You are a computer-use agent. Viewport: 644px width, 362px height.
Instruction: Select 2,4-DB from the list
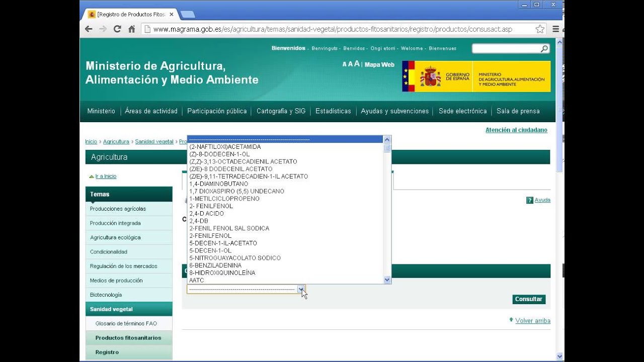point(285,221)
